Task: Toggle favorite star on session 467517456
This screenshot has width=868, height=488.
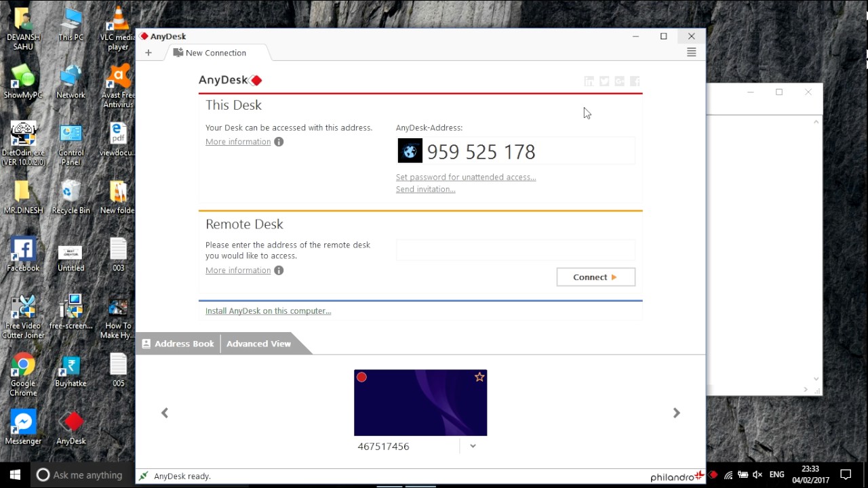Action: [479, 377]
